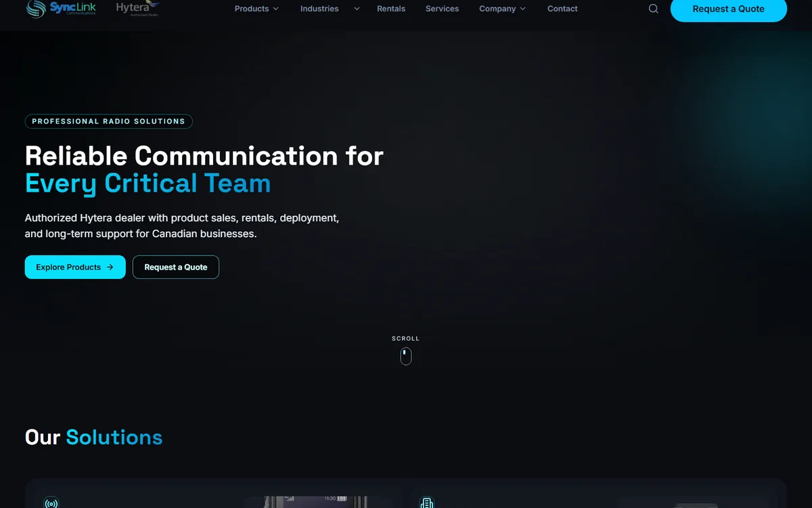Click the Professional Radio Solutions badge
The image size is (812, 508).
pos(108,121)
